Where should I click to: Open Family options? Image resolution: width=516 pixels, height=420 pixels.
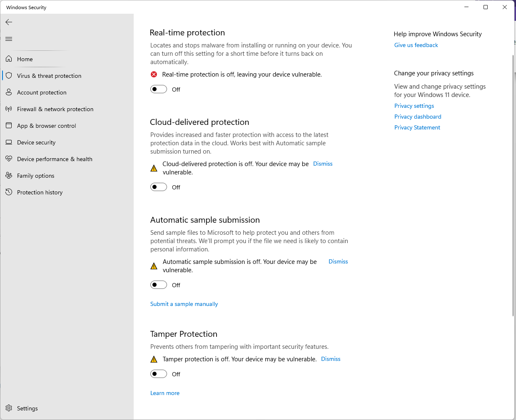35,175
